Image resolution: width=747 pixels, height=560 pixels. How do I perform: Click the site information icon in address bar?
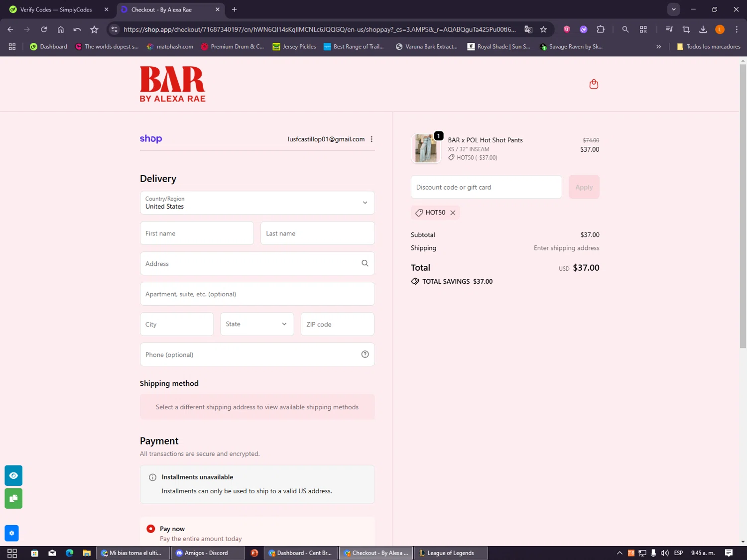(x=115, y=29)
